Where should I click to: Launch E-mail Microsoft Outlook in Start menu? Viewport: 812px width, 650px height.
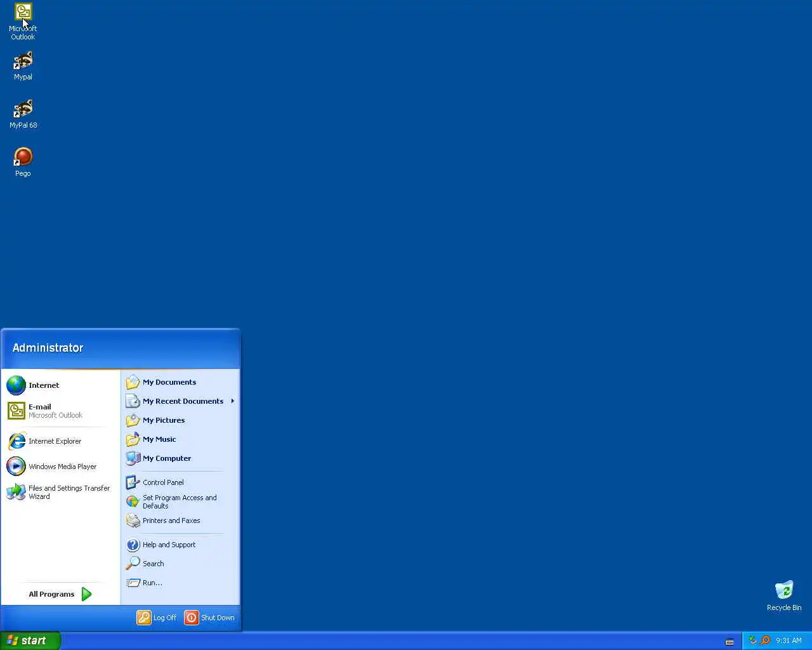[x=62, y=411]
